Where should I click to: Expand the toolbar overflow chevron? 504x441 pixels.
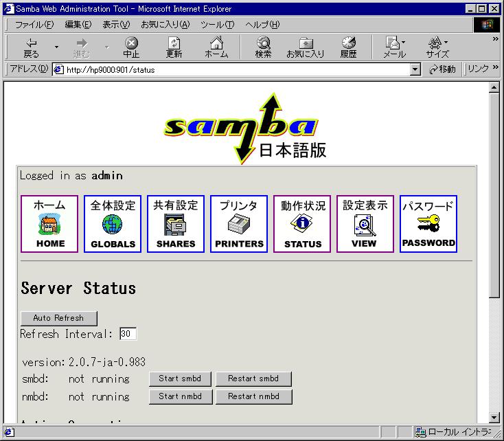(x=495, y=39)
